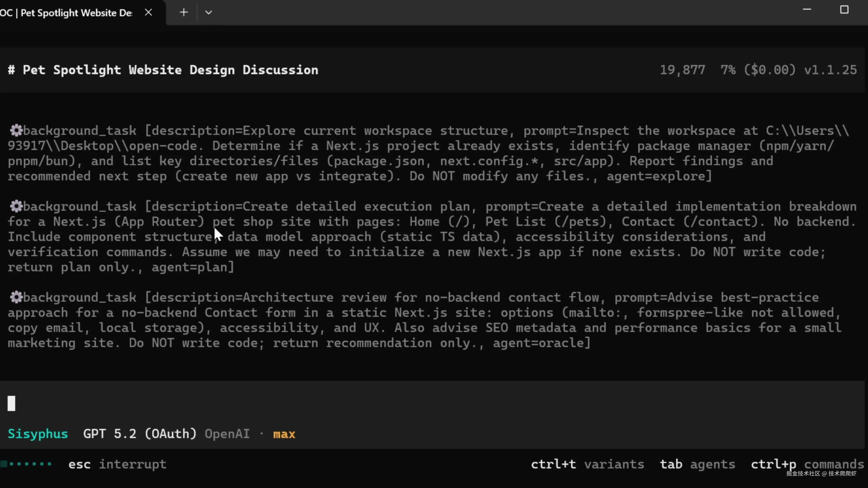Open a new terminal tab with plus icon
The width and height of the screenshot is (868, 488).
click(184, 13)
